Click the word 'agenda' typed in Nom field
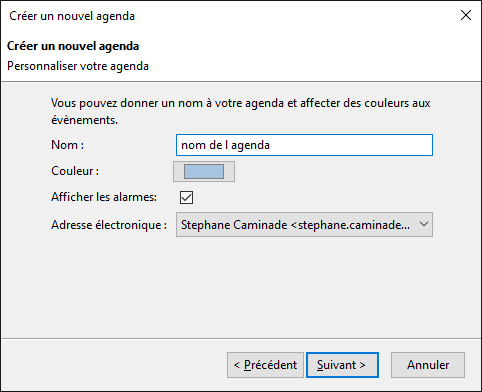Viewport: 482px width, 392px height. (x=250, y=146)
